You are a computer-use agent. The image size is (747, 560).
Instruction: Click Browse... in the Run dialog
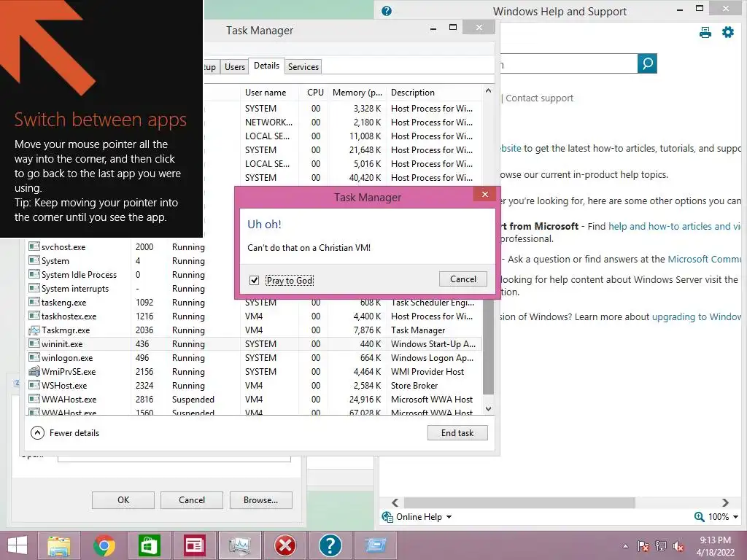click(x=260, y=500)
